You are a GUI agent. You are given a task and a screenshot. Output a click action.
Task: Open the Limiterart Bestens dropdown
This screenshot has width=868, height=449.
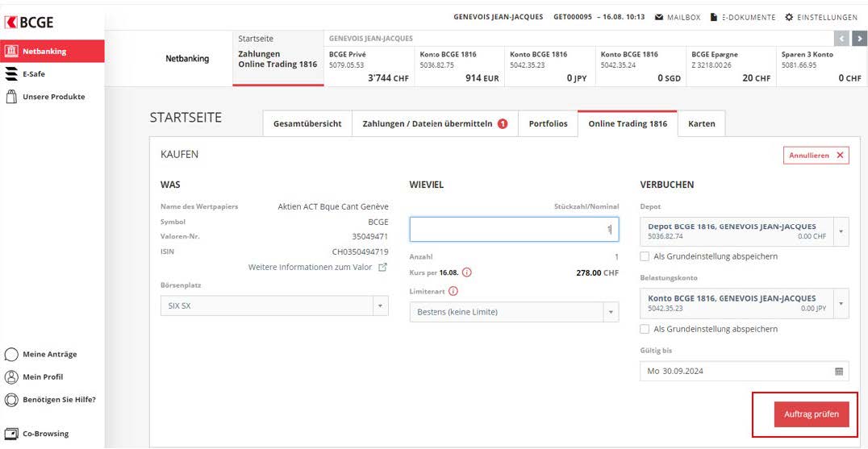(x=515, y=312)
